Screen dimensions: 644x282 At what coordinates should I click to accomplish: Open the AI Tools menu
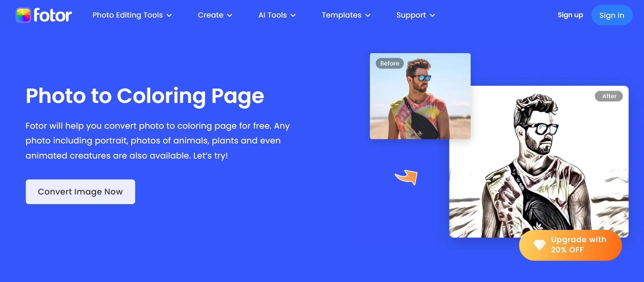[272, 15]
